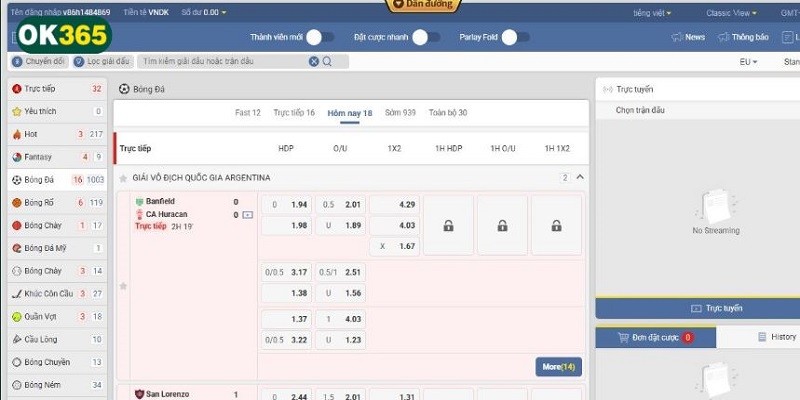
Task: Click the Yêu thích star icon in sidebar
Action: (17, 111)
